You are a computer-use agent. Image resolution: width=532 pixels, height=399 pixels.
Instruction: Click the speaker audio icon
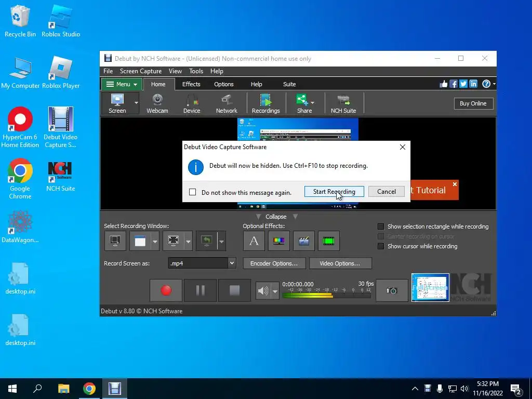click(263, 291)
